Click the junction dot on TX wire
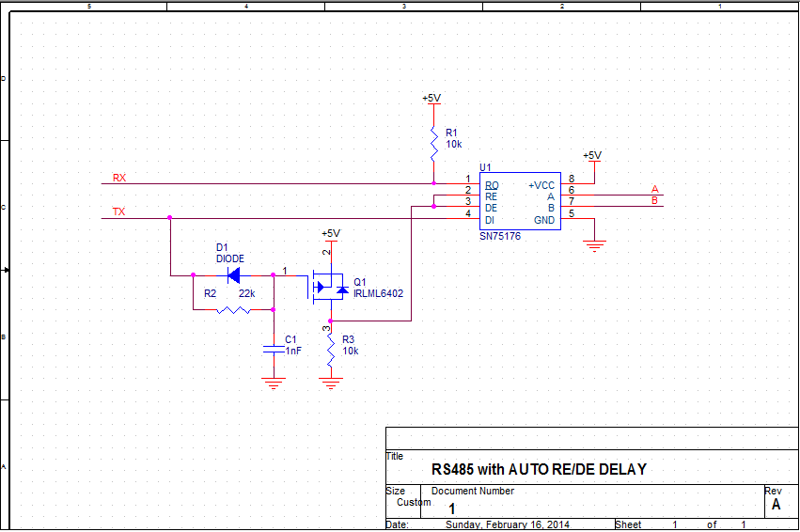Image resolution: width=800 pixels, height=532 pixels. (170, 218)
